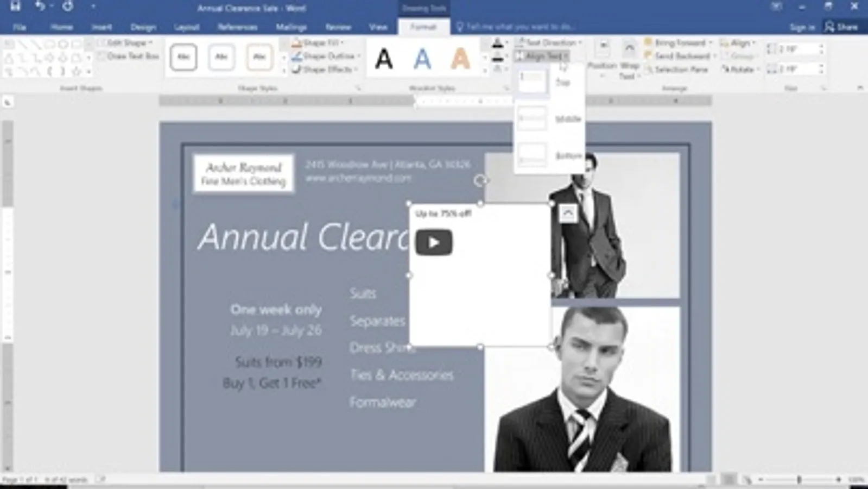Viewport: 868px width, 489px height.
Task: Select the blue A WordArt style
Action: [x=422, y=59]
